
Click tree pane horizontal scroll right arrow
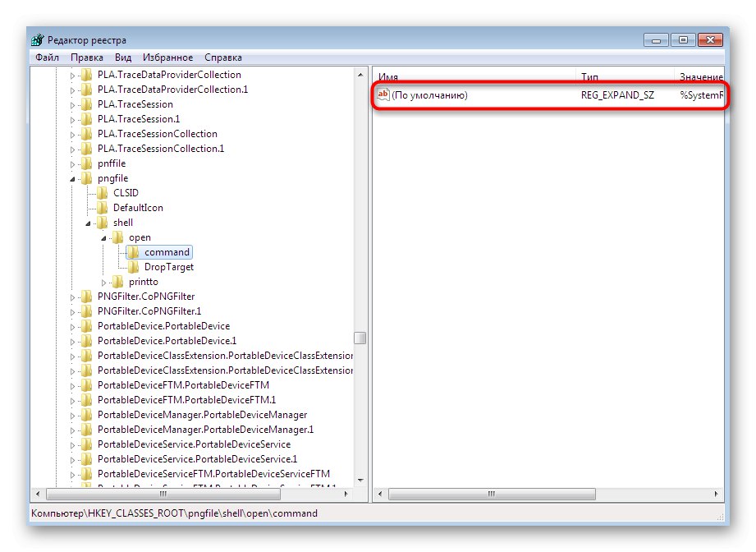coord(346,494)
